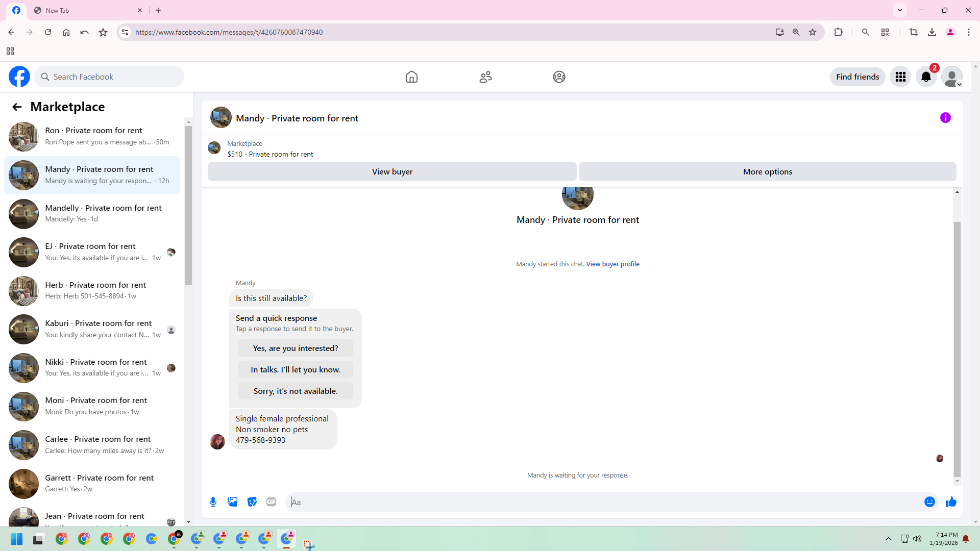Click the message text input field
The height and width of the screenshot is (551, 980).
click(602, 502)
